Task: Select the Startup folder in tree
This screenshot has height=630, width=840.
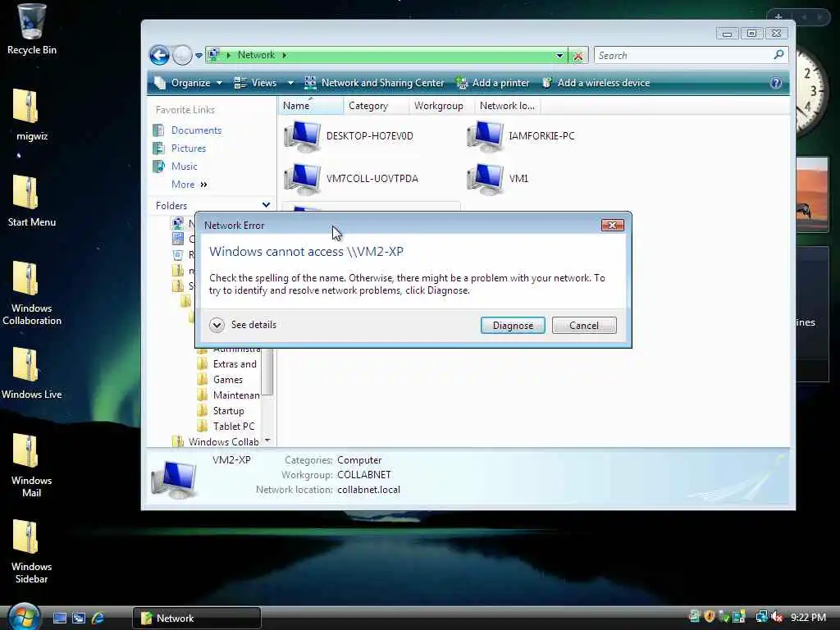Action: tap(221, 411)
